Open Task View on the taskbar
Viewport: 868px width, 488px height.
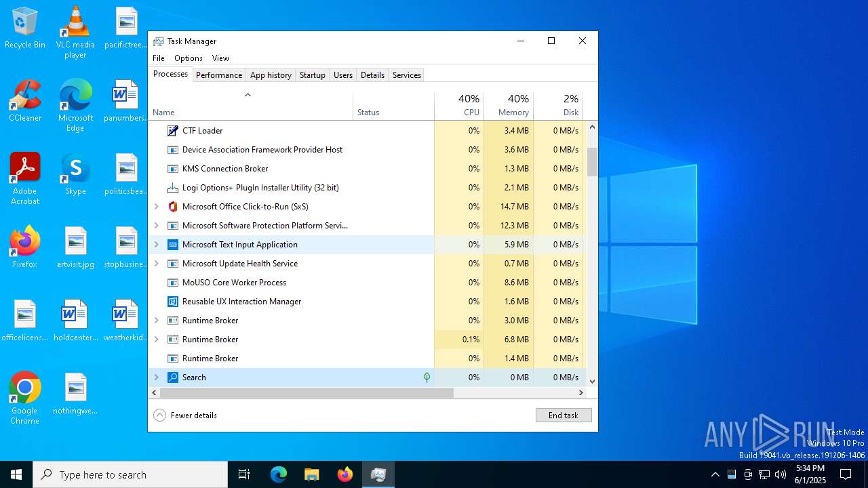click(x=244, y=474)
